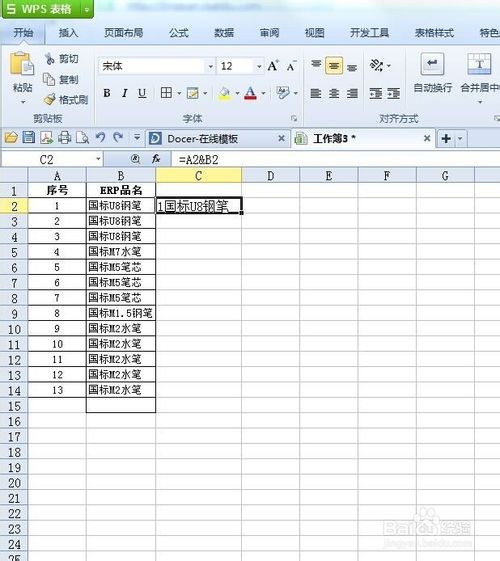The image size is (500, 561).
Task: Click the Copy icon
Action: point(49,79)
